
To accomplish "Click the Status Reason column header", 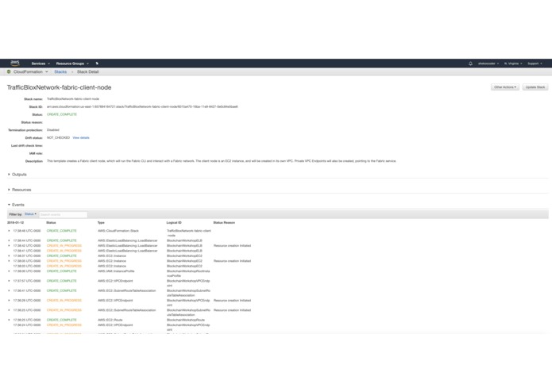I will [224, 223].
